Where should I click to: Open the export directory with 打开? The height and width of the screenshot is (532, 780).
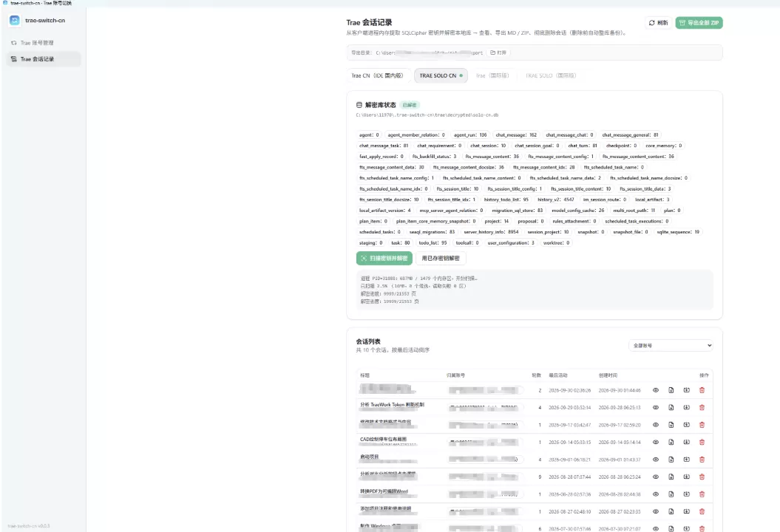pyautogui.click(x=498, y=52)
